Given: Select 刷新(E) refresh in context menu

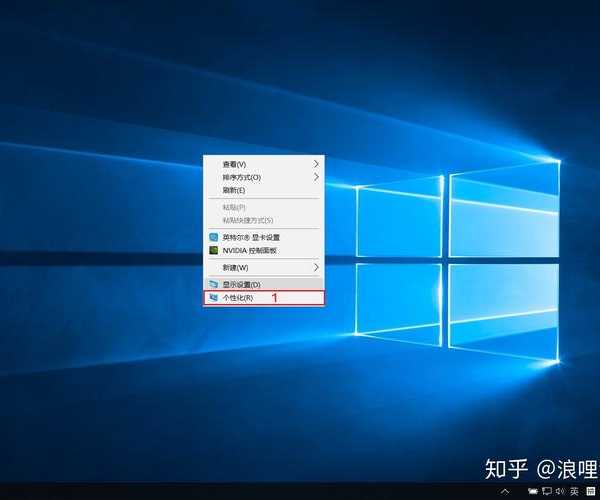Looking at the screenshot, I should [x=264, y=190].
